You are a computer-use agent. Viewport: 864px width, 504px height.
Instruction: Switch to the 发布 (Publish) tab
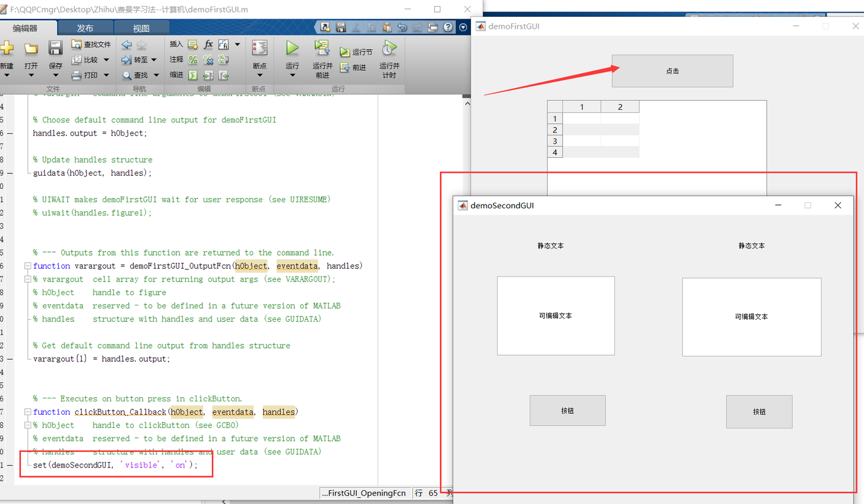click(x=85, y=27)
